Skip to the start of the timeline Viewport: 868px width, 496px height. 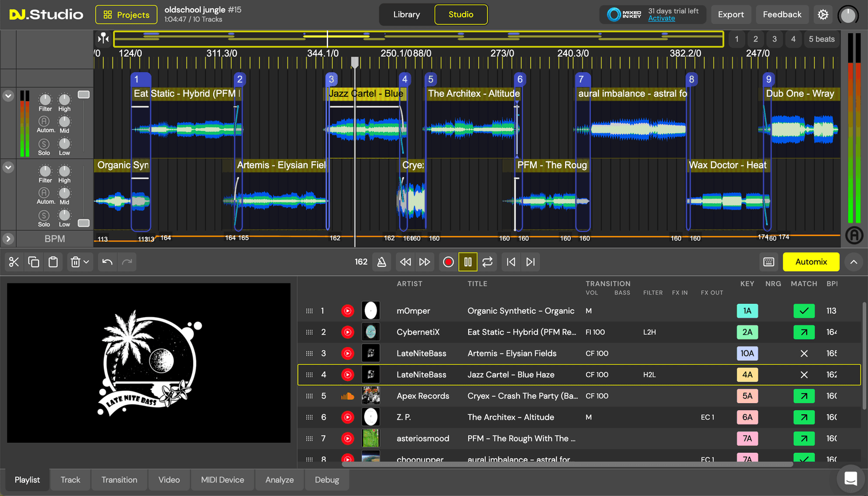pos(511,262)
